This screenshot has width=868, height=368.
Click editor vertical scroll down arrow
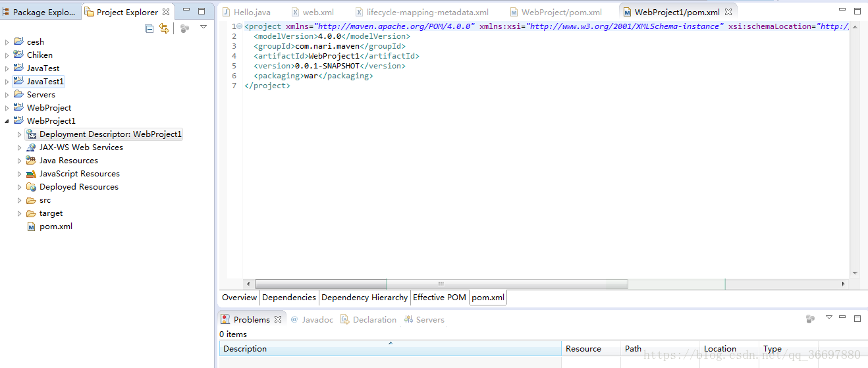(x=855, y=273)
